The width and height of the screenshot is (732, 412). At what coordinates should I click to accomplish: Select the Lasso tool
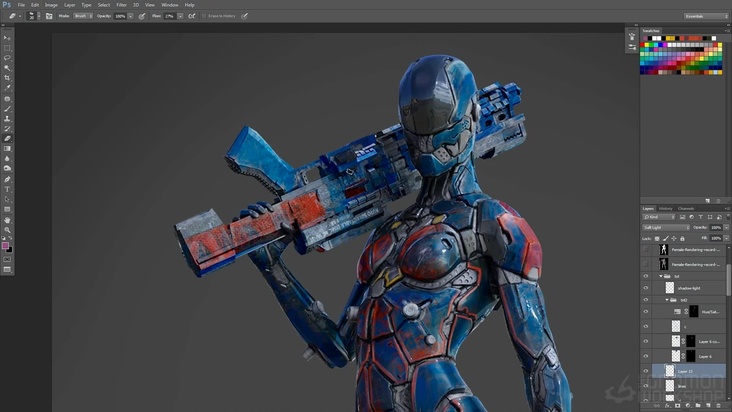pos(7,58)
